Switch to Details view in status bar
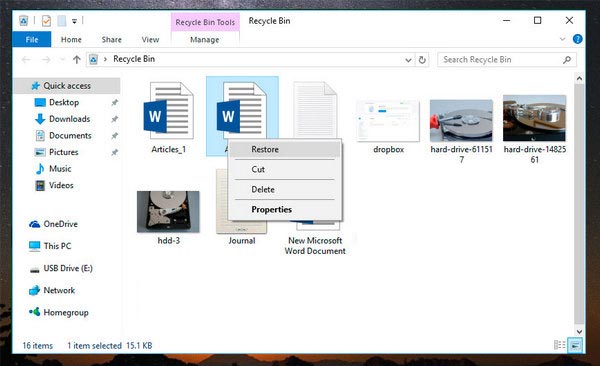Screen dimensions: 600x366 [x=559, y=345]
